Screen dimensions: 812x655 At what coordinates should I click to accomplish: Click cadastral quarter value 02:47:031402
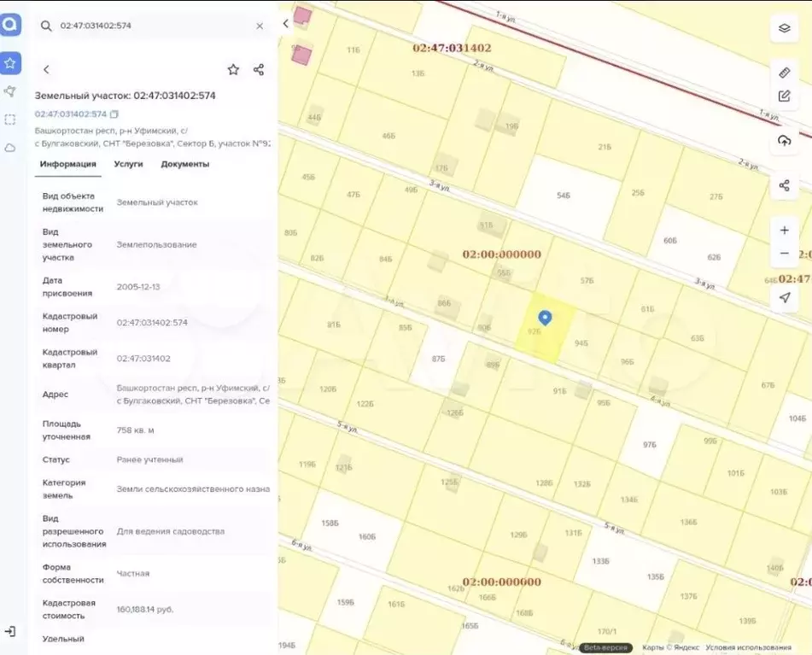(143, 359)
